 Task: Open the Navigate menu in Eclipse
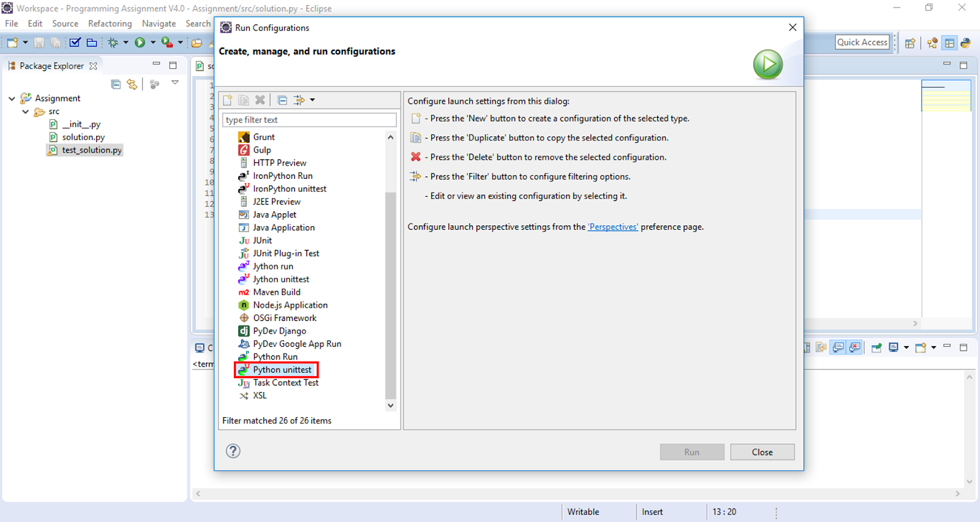pos(159,23)
